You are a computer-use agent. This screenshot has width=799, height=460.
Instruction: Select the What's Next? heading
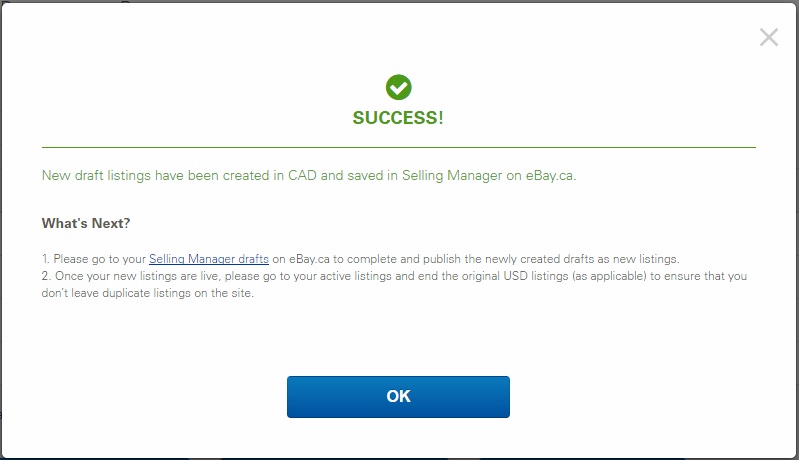click(86, 222)
